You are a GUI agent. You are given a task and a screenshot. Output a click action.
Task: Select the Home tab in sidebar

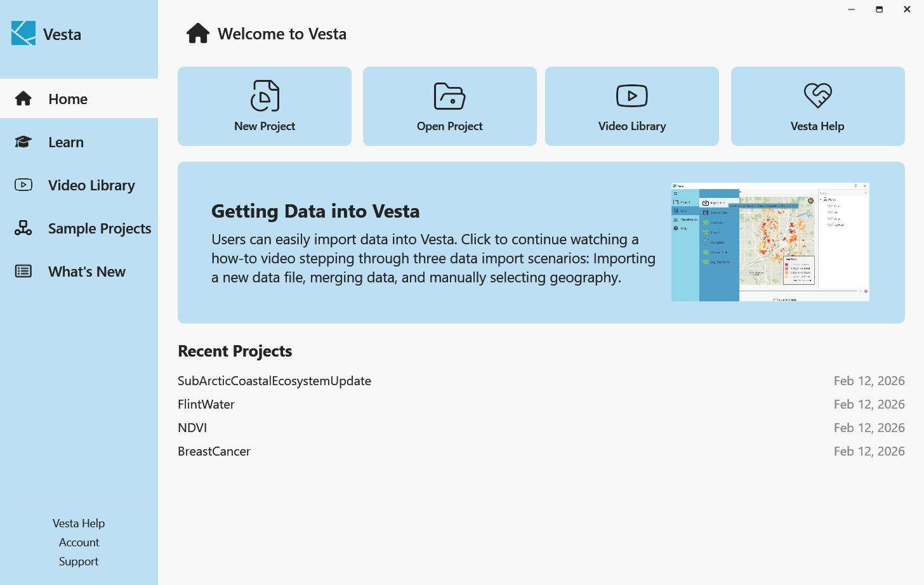click(68, 99)
